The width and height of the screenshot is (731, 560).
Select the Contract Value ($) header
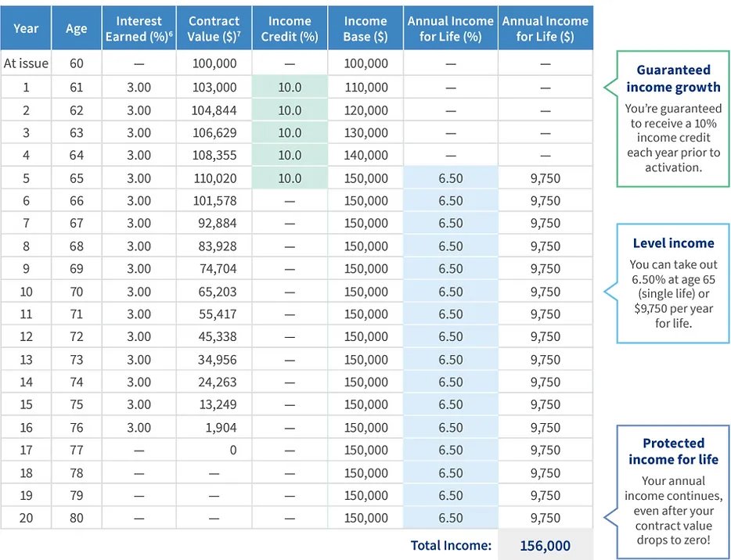click(x=214, y=28)
